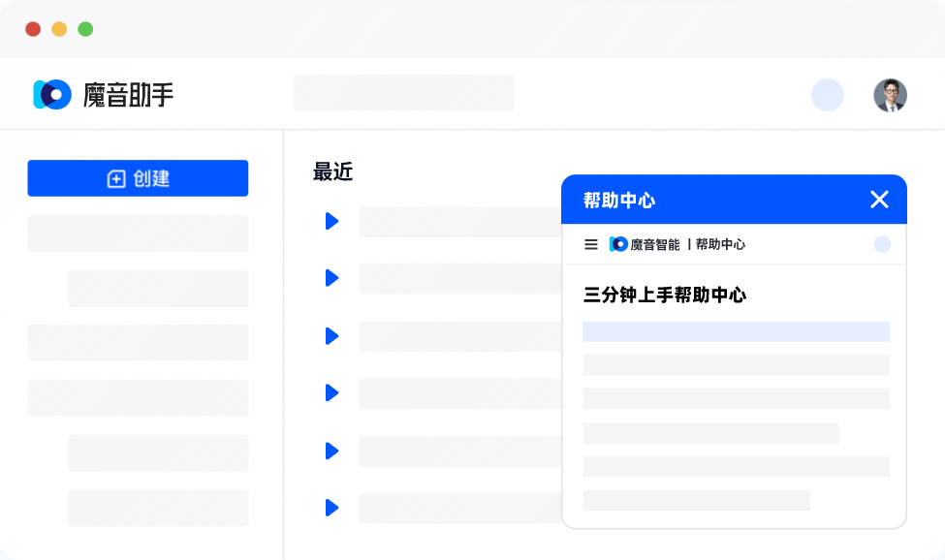This screenshot has height=560, width=945.
Task: Play the second recent item
Action: point(331,278)
